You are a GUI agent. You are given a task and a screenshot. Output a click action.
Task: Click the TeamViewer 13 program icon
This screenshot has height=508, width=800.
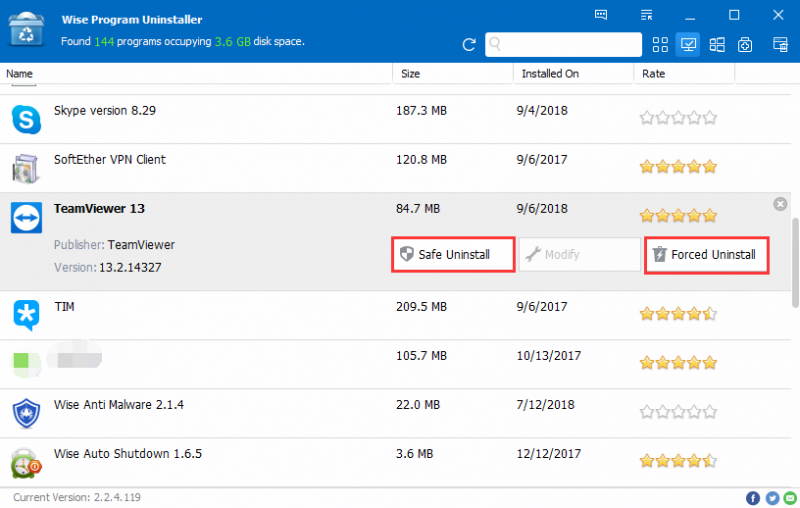click(x=27, y=218)
